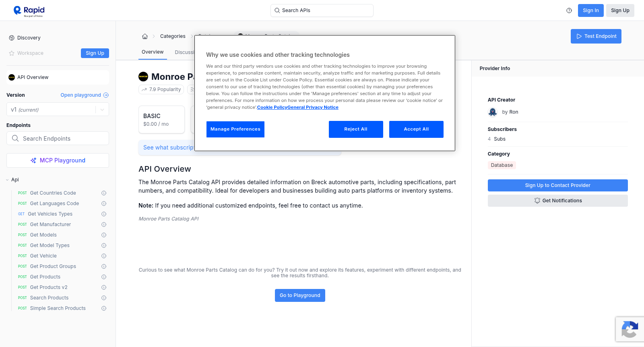Click info icon for Get Vehicle
Image resolution: width=644 pixels, height=347 pixels.
pyautogui.click(x=104, y=256)
